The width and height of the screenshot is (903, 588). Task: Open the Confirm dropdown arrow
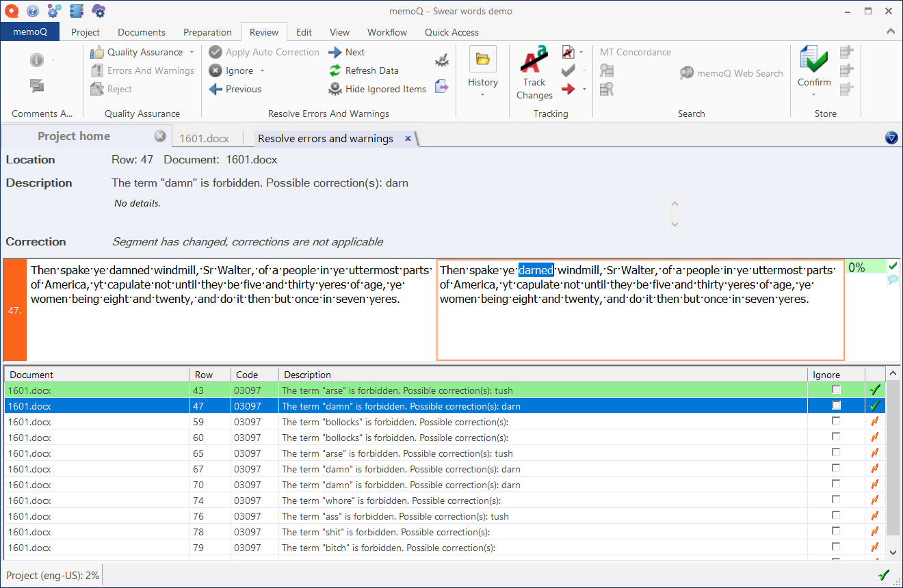point(814,94)
